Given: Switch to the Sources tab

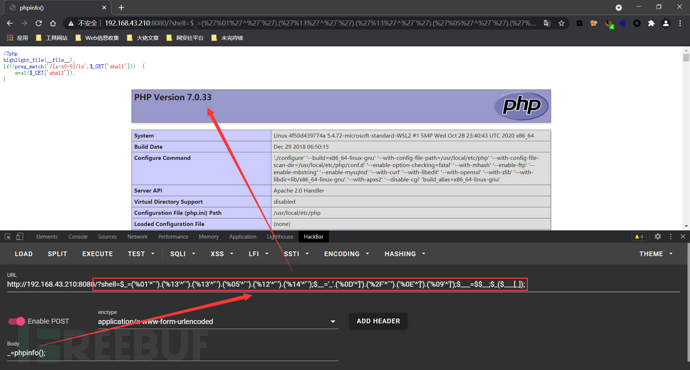Looking at the screenshot, I should click(x=107, y=237).
